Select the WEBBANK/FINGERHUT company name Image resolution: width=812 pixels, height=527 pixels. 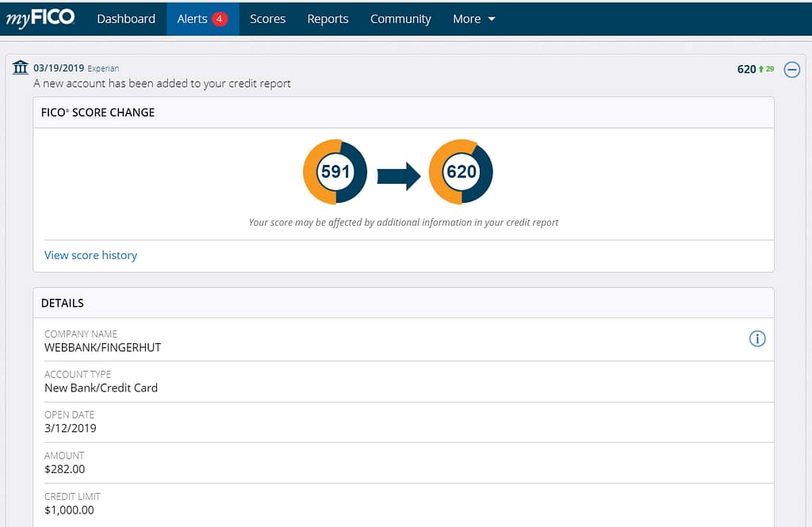click(102, 347)
